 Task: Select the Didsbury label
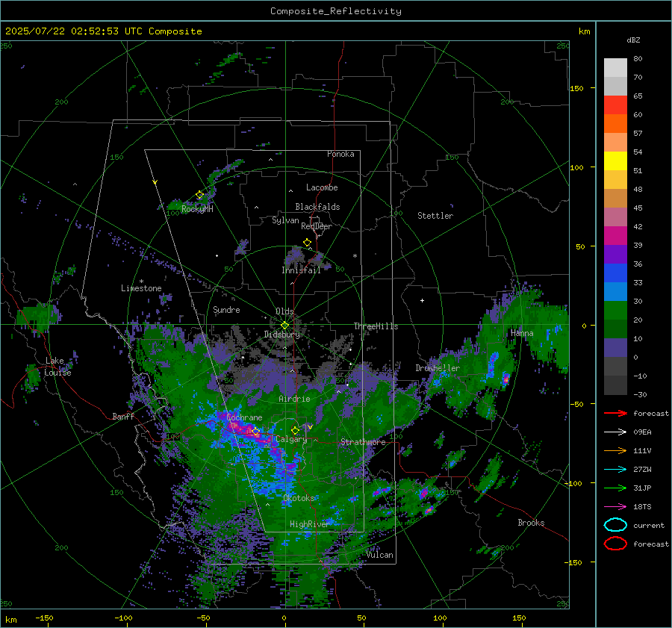tap(282, 335)
